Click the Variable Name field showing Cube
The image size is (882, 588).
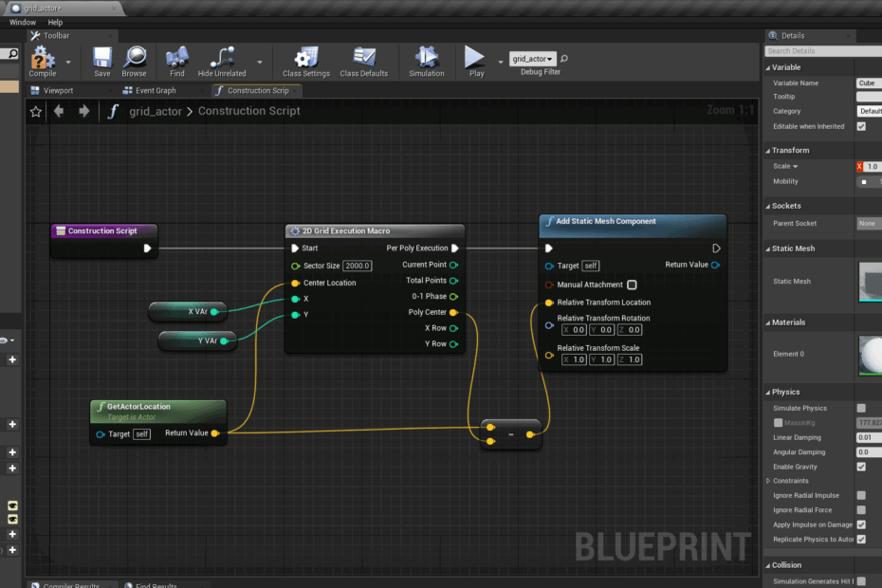tap(869, 83)
